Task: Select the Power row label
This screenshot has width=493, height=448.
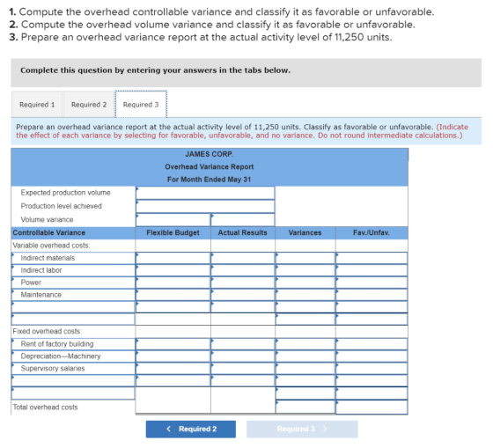Action: (x=73, y=283)
